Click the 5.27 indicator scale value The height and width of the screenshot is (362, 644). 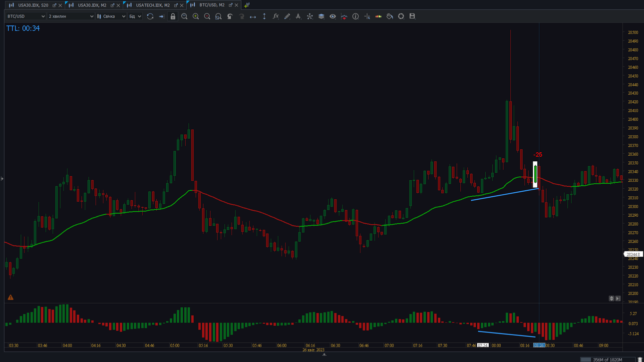tap(633, 314)
